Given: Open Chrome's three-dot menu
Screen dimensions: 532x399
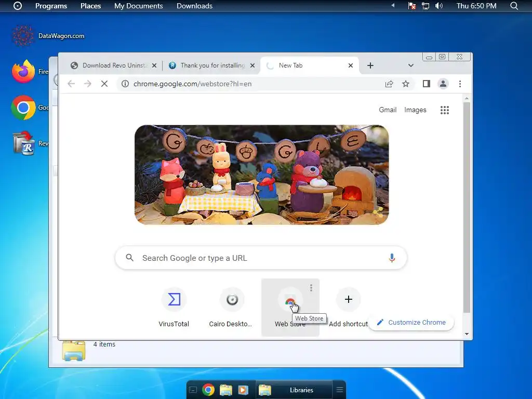Looking at the screenshot, I should click(x=460, y=84).
